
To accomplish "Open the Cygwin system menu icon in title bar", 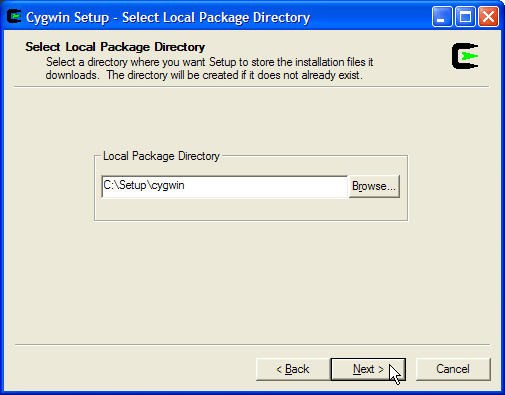I will point(14,17).
